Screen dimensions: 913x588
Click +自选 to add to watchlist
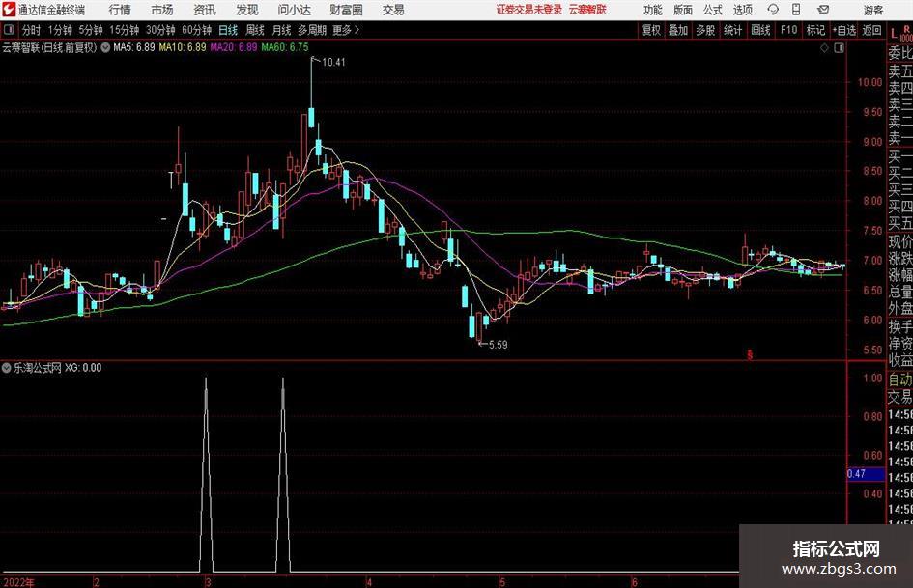coord(844,30)
